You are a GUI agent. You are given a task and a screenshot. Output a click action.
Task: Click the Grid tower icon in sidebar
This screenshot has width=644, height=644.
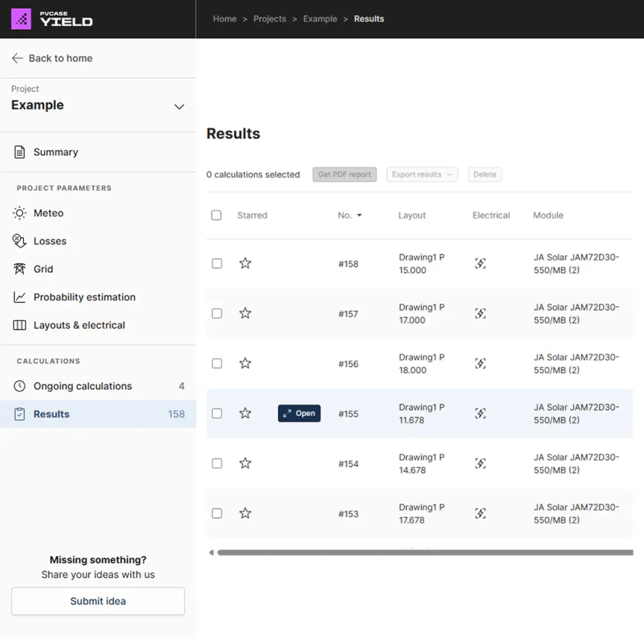(x=19, y=269)
